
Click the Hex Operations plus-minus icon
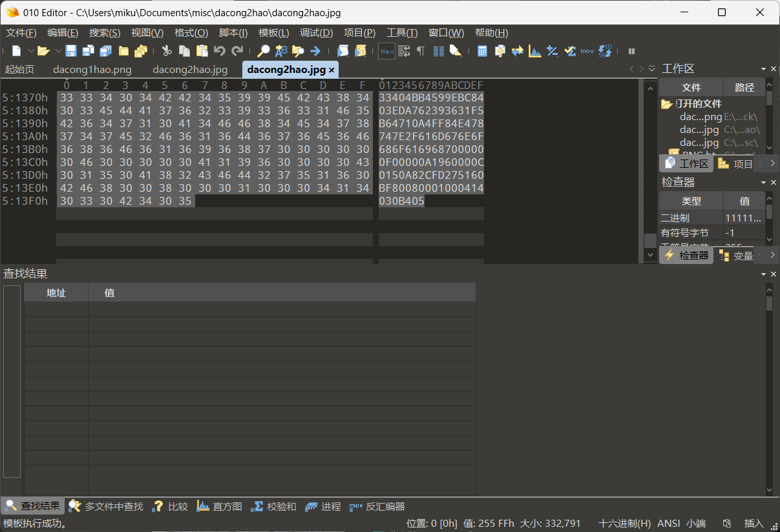[552, 51]
